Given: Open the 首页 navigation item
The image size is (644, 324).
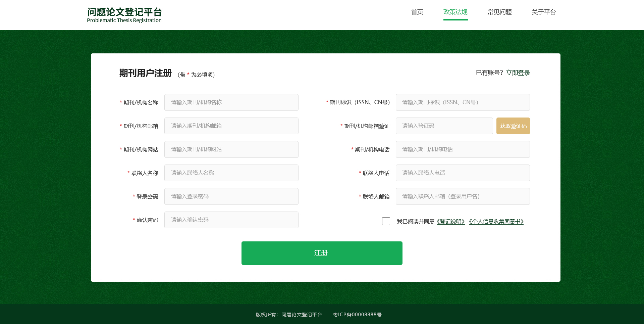Looking at the screenshot, I should [x=417, y=12].
